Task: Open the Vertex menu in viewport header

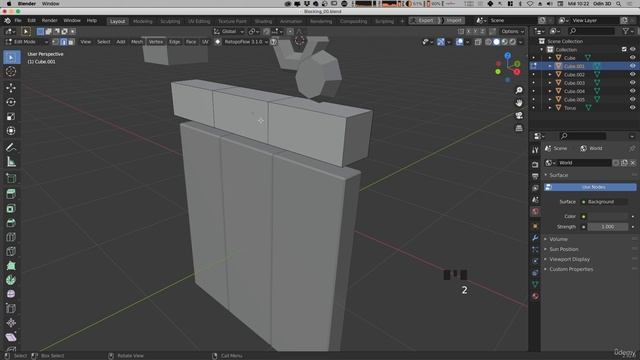Action: point(156,42)
